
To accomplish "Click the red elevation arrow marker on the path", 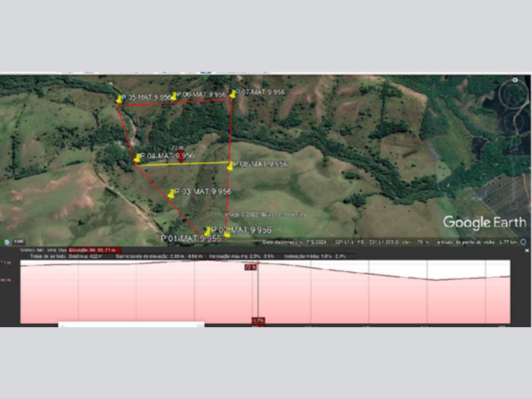I will (x=181, y=157).
